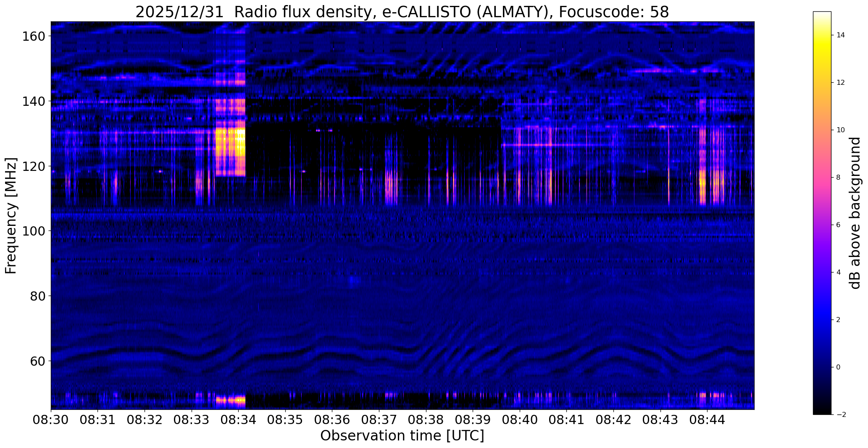
Task: Click the 08:43 time tick label
Action: (x=660, y=420)
